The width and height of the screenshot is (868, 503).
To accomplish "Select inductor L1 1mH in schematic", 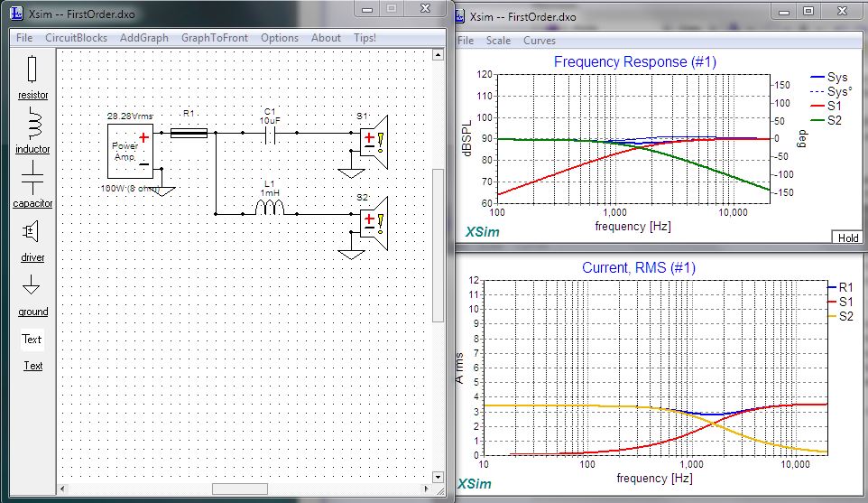I will pyautogui.click(x=270, y=209).
